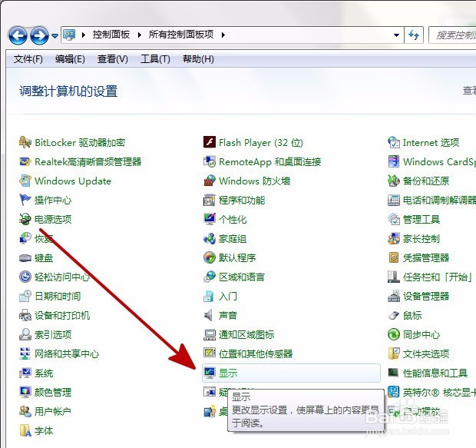Screen dimensions: 476x448
Task: Open the 电话和调制解调器 item
Action: [431, 200]
